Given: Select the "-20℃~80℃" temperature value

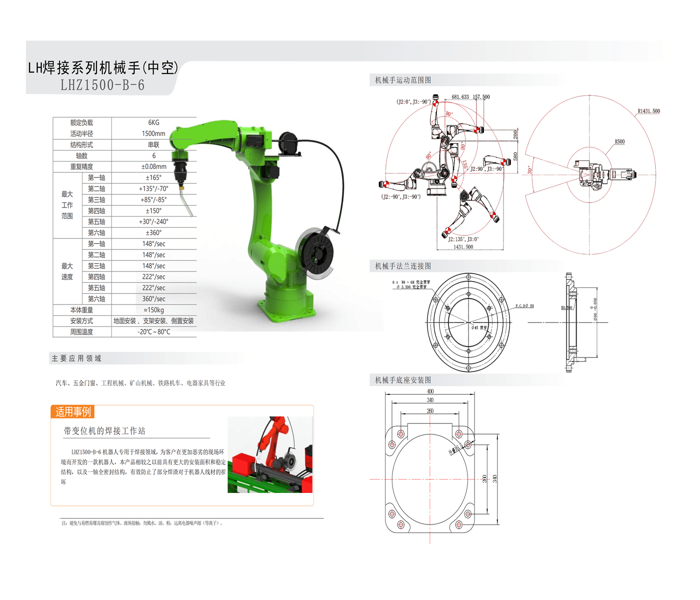Looking at the screenshot, I should tap(153, 332).
